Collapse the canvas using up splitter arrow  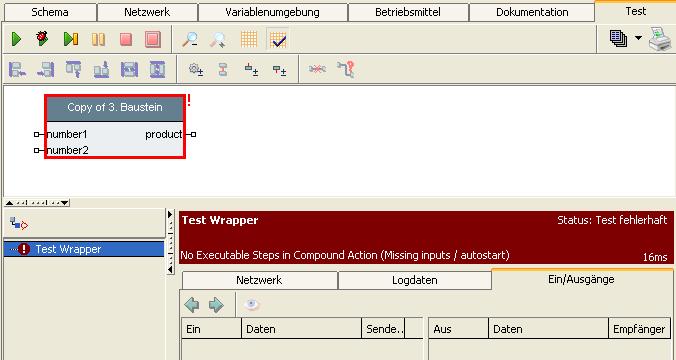point(9,203)
